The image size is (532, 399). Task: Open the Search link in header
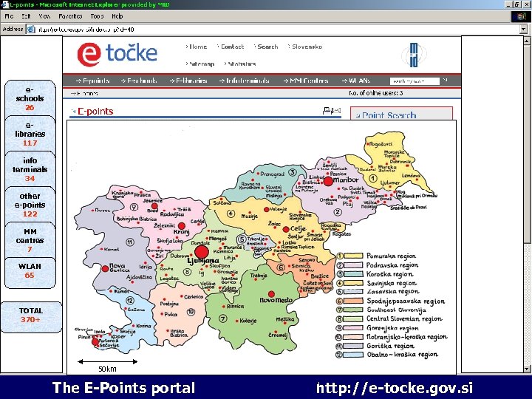pos(266,47)
